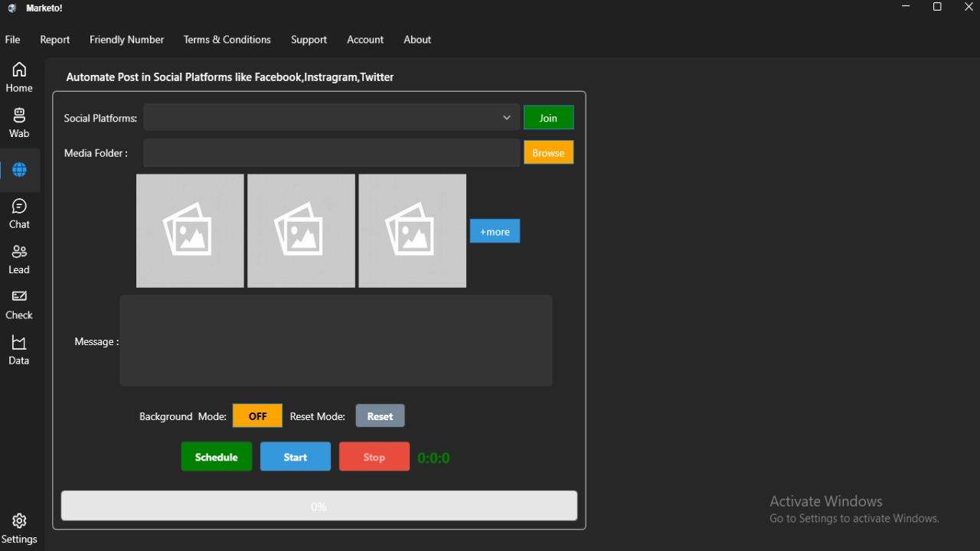
Task: Click the 0% progress bar
Action: point(318,505)
